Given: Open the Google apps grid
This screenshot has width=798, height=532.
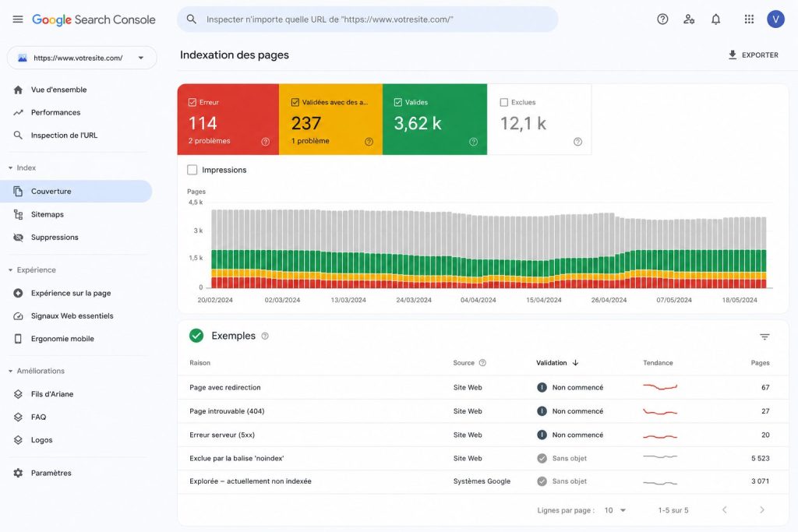Looking at the screenshot, I should click(749, 19).
